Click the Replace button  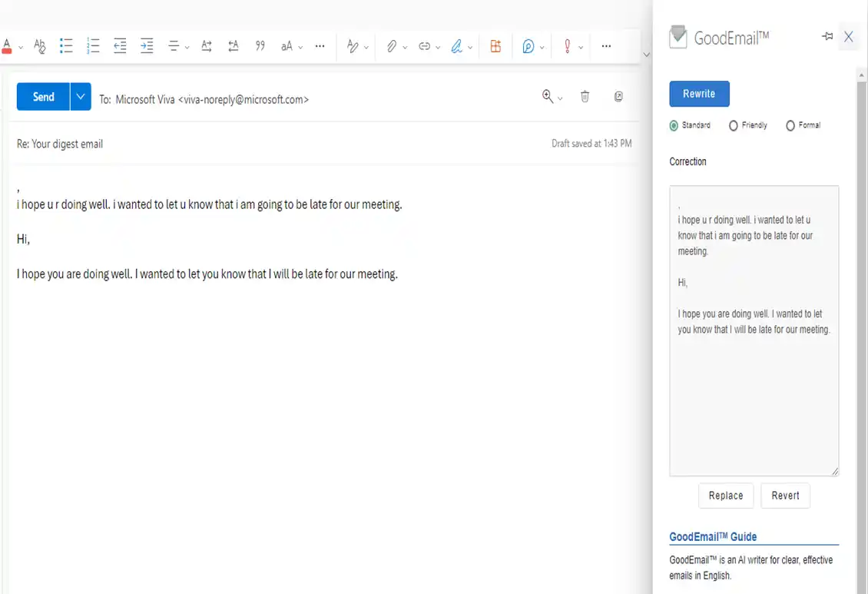point(726,496)
